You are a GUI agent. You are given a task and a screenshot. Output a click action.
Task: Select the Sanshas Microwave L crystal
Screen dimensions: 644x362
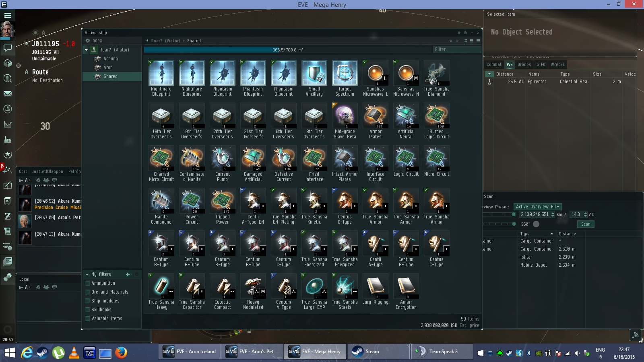point(376,73)
